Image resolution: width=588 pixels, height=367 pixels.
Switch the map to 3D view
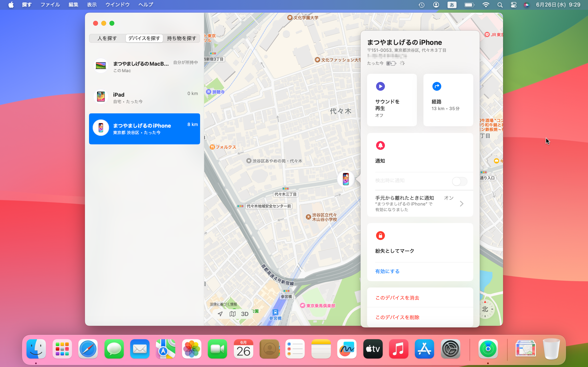point(244,314)
